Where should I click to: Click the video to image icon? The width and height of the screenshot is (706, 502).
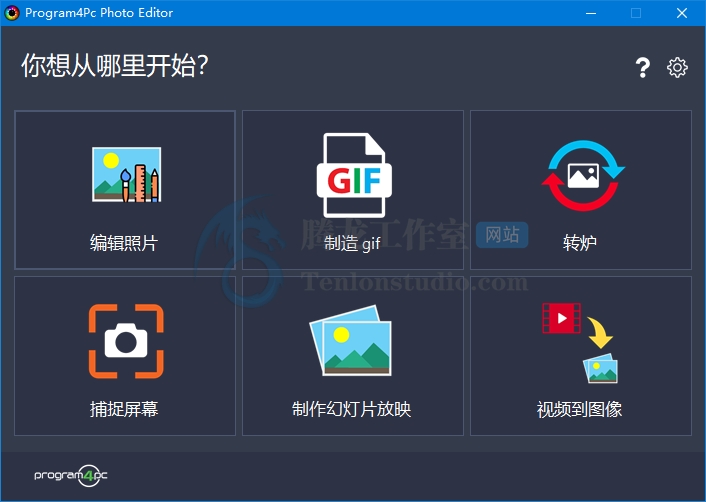pyautogui.click(x=580, y=343)
